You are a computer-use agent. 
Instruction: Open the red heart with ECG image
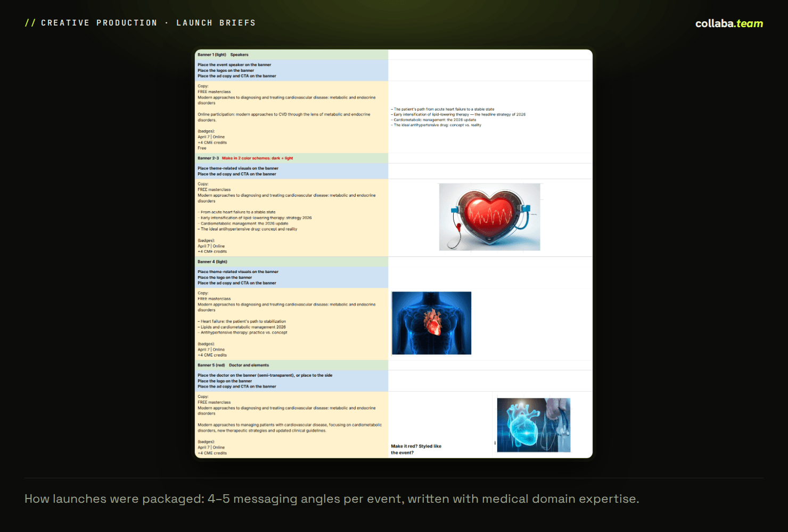pos(489,217)
